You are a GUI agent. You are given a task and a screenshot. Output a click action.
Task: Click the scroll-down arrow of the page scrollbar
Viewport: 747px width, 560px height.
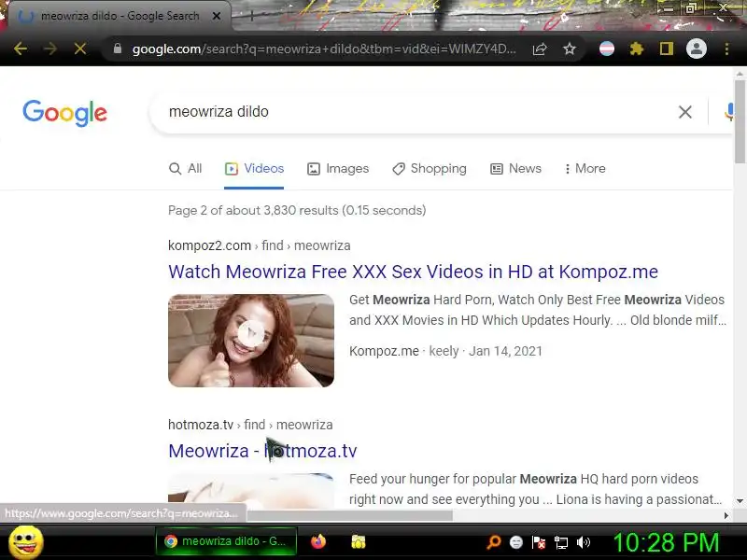click(x=740, y=501)
